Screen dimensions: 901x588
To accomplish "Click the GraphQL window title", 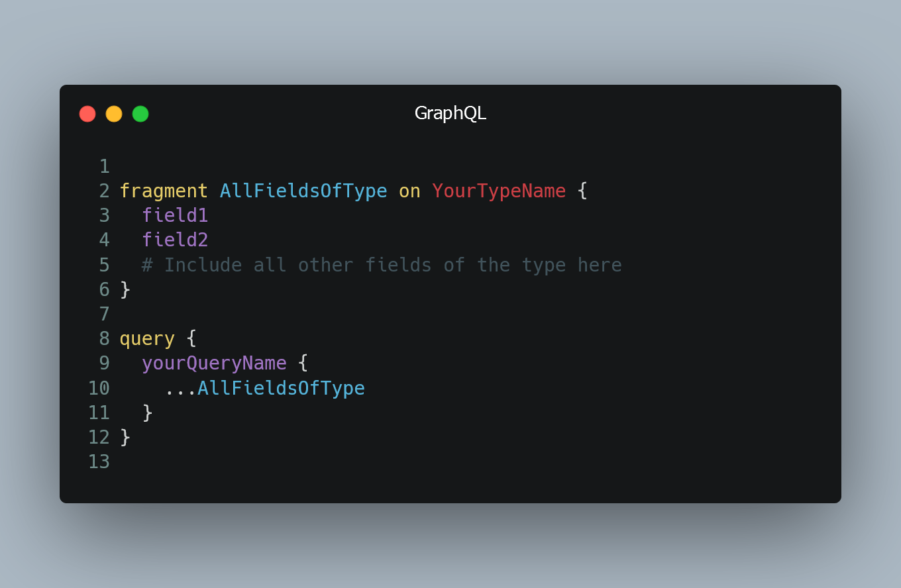I will [x=450, y=113].
